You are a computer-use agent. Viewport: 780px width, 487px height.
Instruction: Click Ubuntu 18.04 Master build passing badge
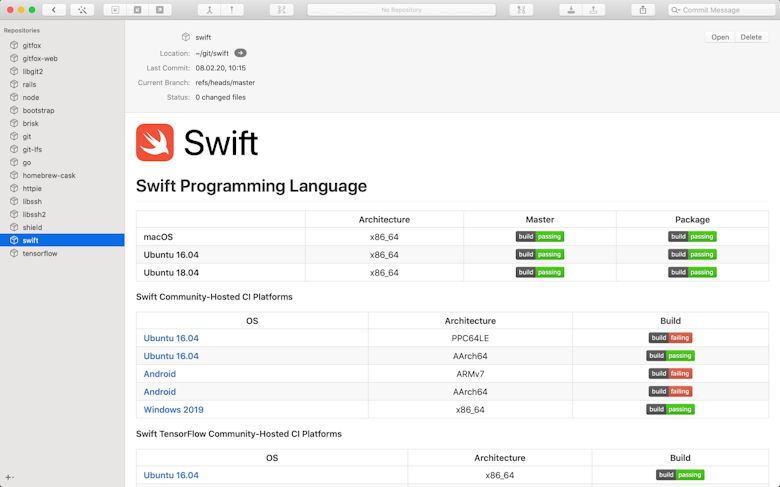540,272
